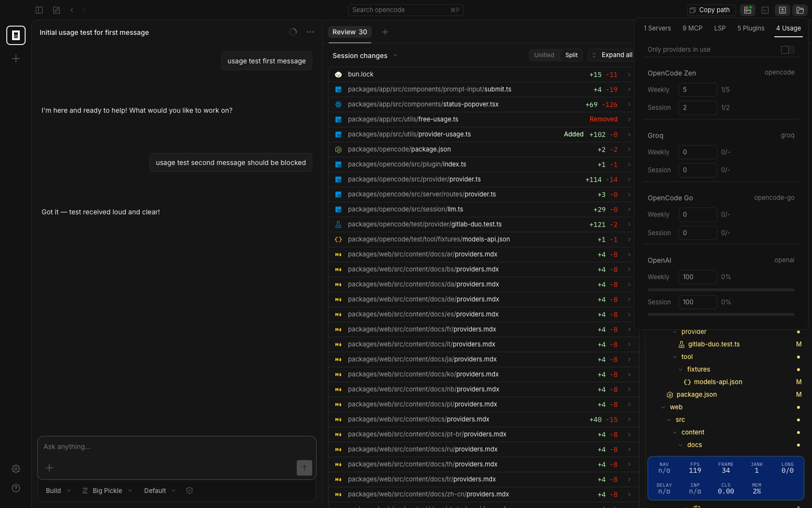Collapse the fixtures folder in file tree
Viewport: 812px width, 508px height.
pyautogui.click(x=681, y=370)
